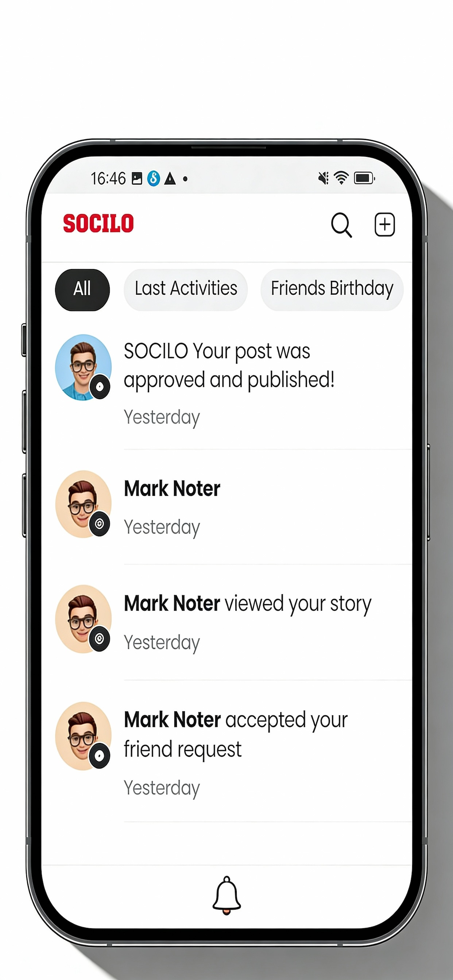The width and height of the screenshot is (453, 980).
Task: Tap the blue-background avatar on SOCILO notification
Action: 84,367
